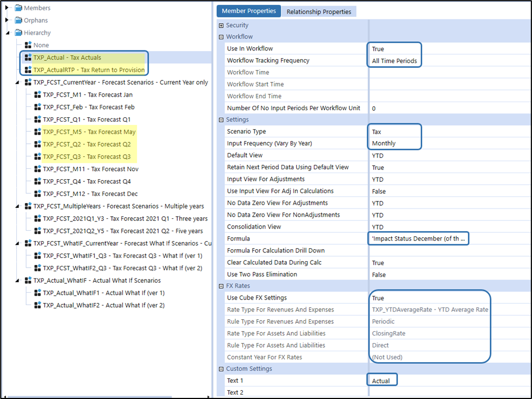Switch to Relationship Properties tab
The width and height of the screenshot is (532, 399).
pos(318,11)
